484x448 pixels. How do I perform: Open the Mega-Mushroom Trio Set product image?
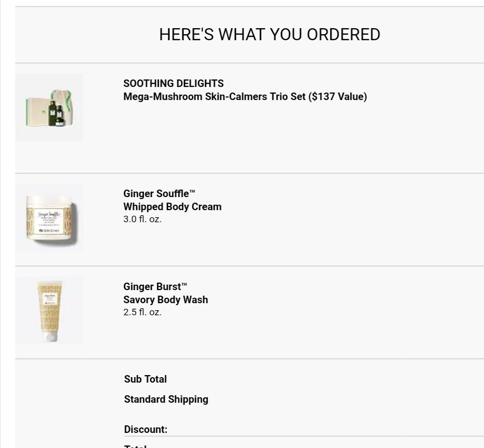coord(49,108)
